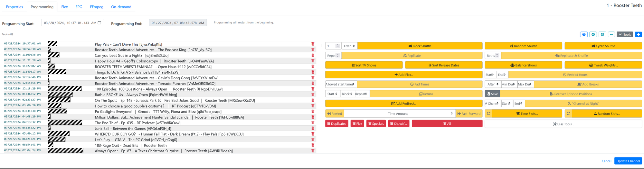Click the blue plus icon button
The image size is (644, 169).
click(x=639, y=34)
